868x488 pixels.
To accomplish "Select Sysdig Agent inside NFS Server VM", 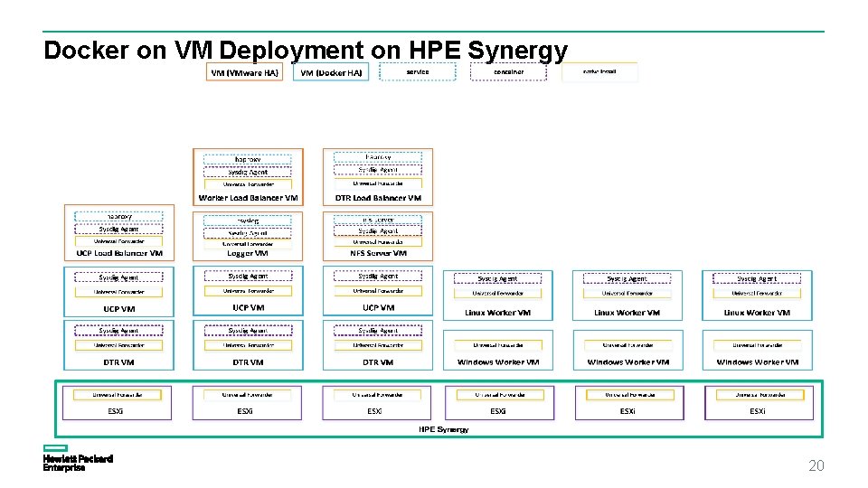I will [378, 231].
